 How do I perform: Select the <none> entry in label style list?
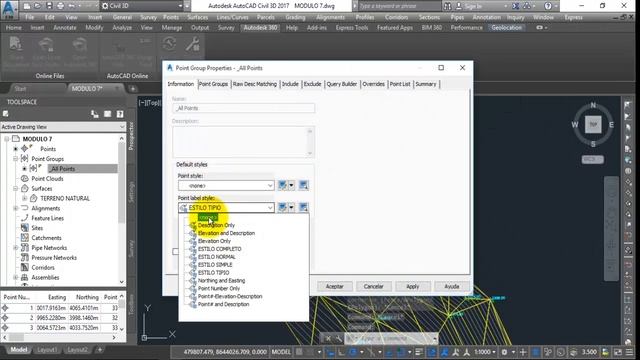[x=207, y=218]
